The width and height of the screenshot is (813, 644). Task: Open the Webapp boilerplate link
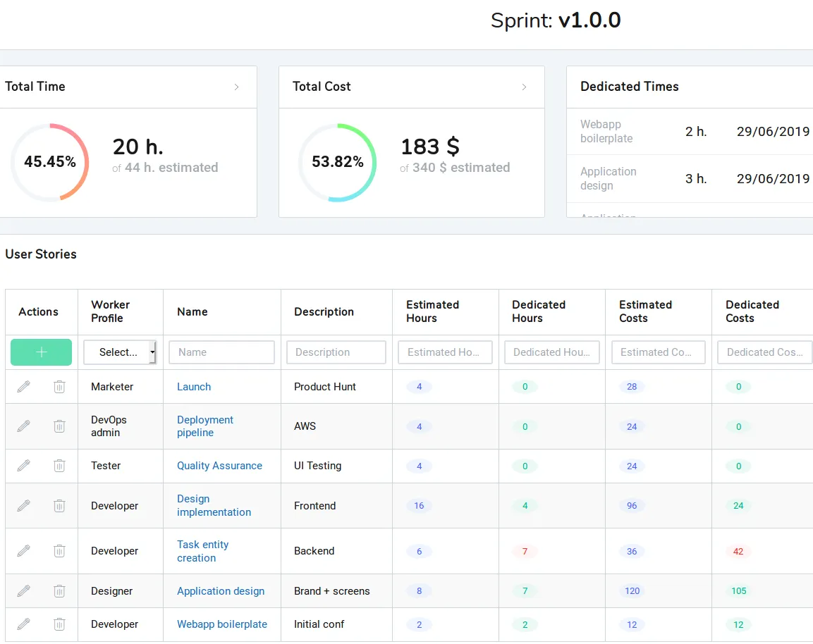(x=221, y=624)
